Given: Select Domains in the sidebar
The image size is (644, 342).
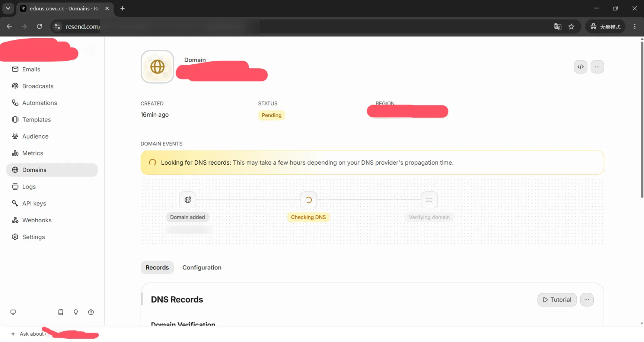Looking at the screenshot, I should pos(52,170).
